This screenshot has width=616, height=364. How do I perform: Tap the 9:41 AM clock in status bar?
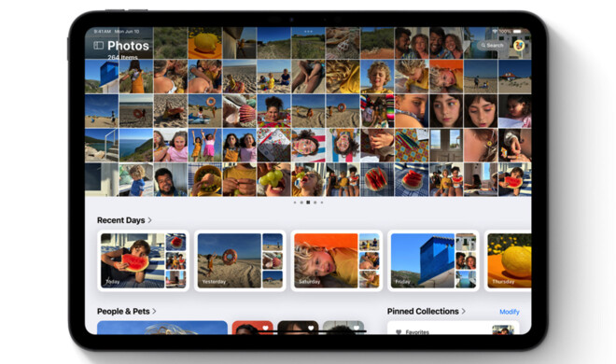point(102,31)
